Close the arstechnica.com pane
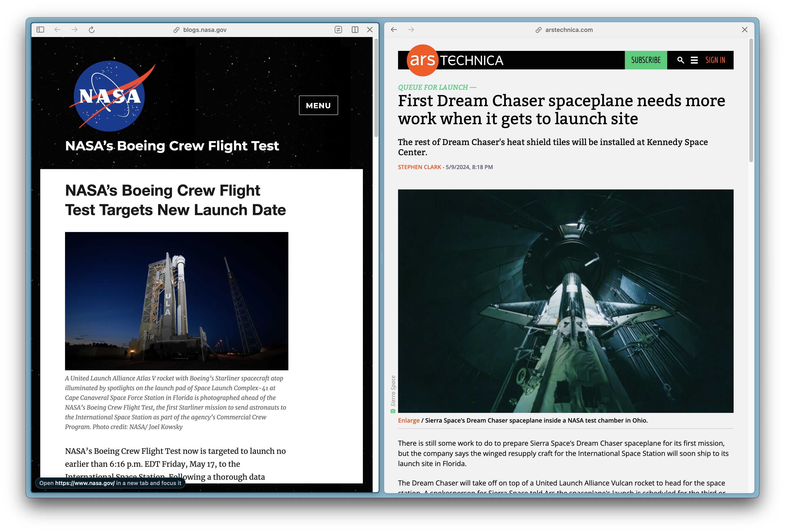Screen dimensions: 785x532 (745, 30)
